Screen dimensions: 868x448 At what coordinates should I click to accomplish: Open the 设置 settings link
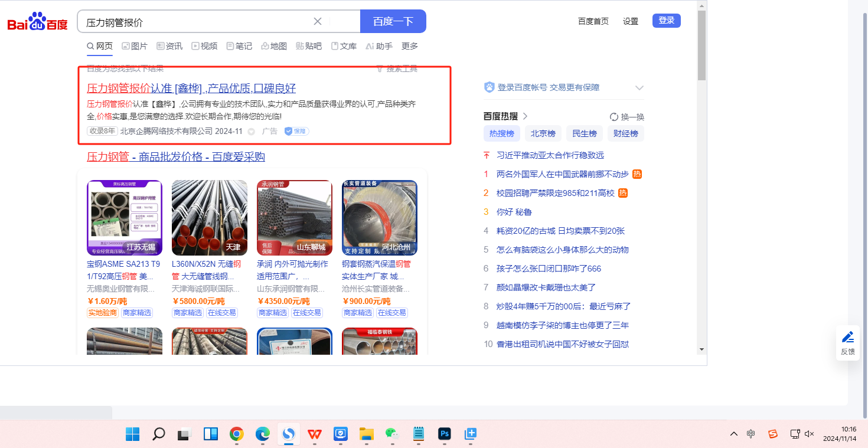[x=631, y=21]
